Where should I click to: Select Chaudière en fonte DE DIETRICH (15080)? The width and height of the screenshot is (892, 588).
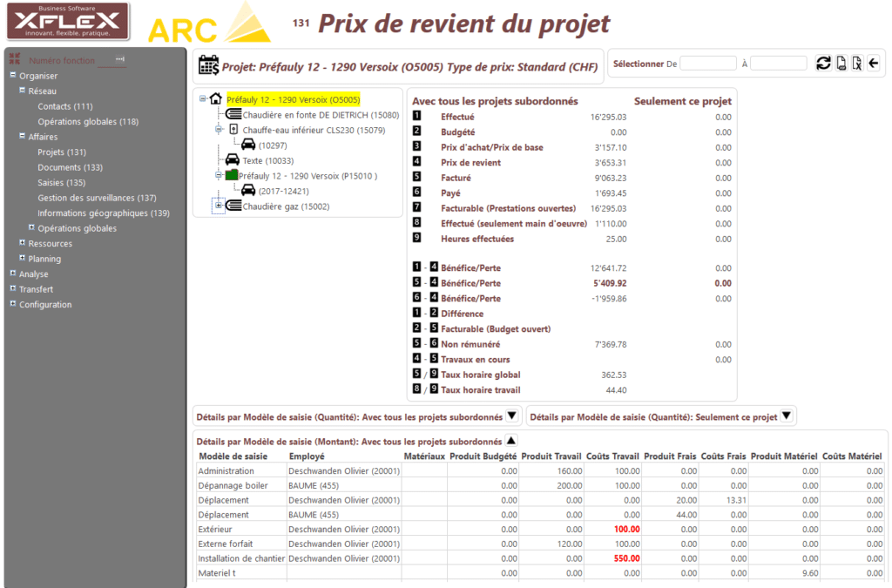click(321, 115)
